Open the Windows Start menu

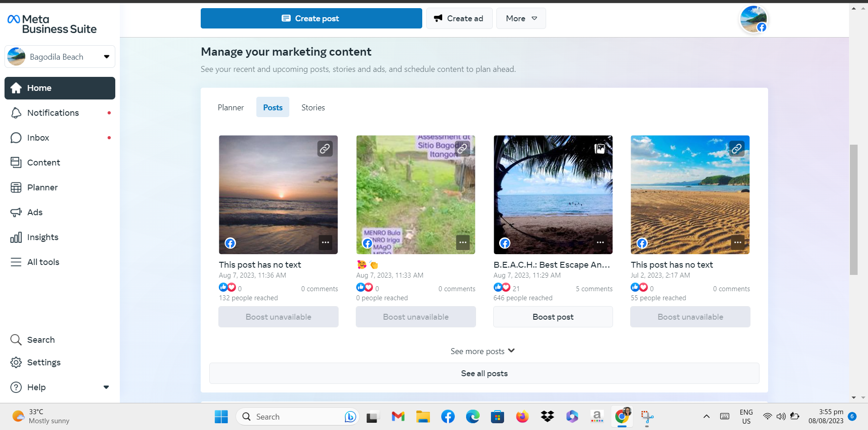pyautogui.click(x=221, y=417)
